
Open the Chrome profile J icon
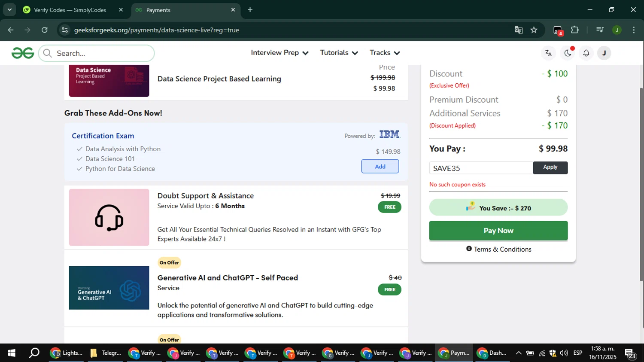[617, 30]
